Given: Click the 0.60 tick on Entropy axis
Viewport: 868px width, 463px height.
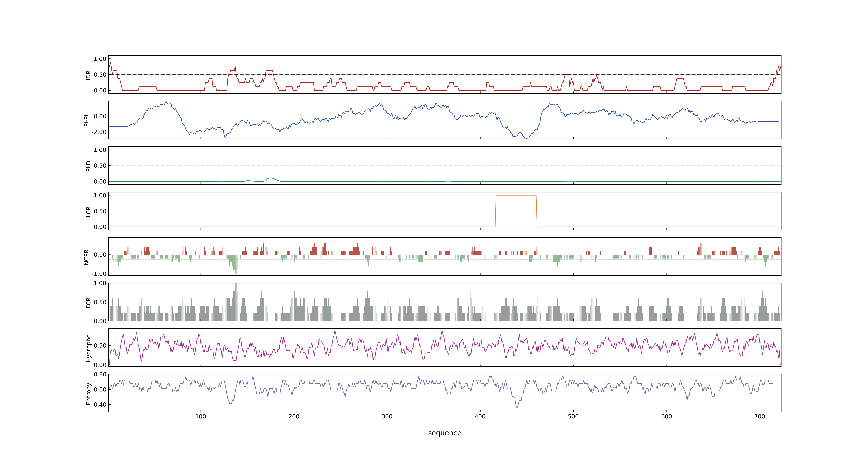Looking at the screenshot, I should [100, 390].
